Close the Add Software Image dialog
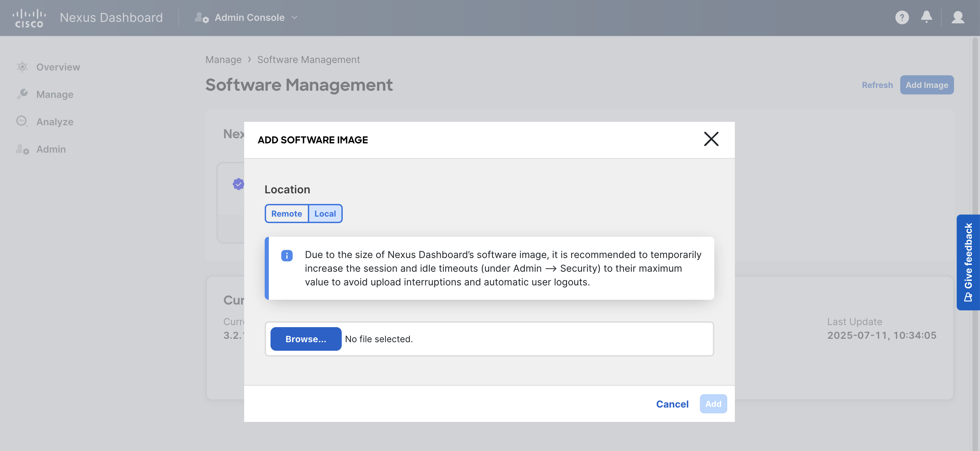The height and width of the screenshot is (451, 980). (x=711, y=139)
